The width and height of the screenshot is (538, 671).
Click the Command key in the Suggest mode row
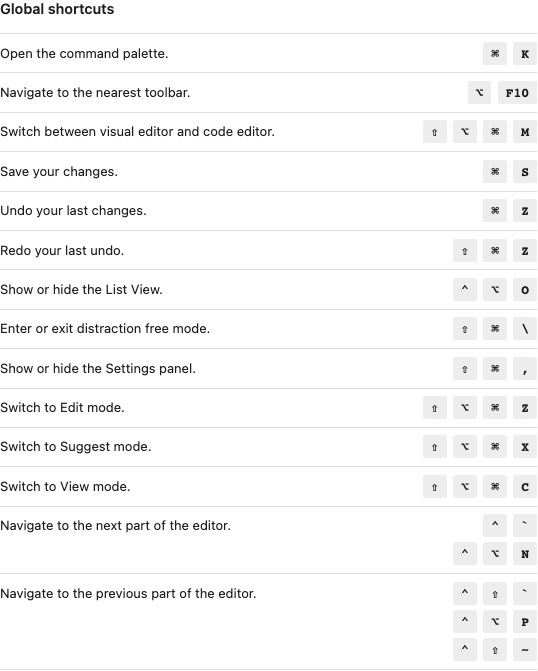pos(495,447)
